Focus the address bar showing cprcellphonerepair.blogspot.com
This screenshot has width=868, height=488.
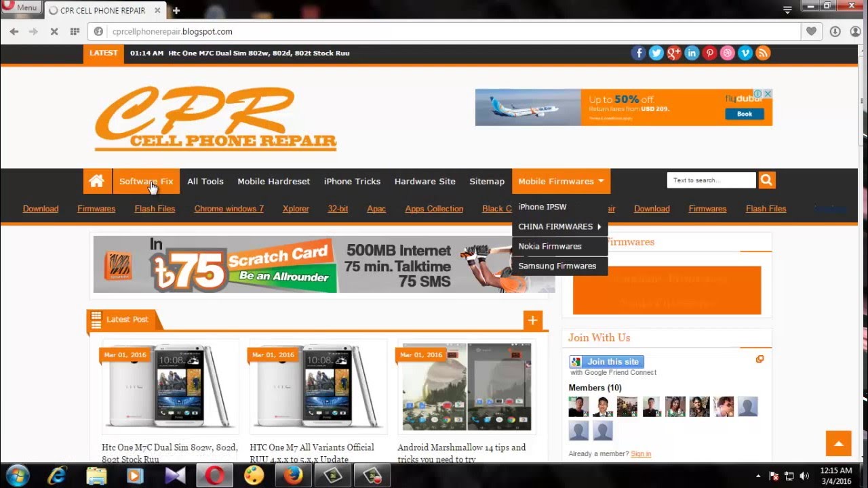pos(446,31)
